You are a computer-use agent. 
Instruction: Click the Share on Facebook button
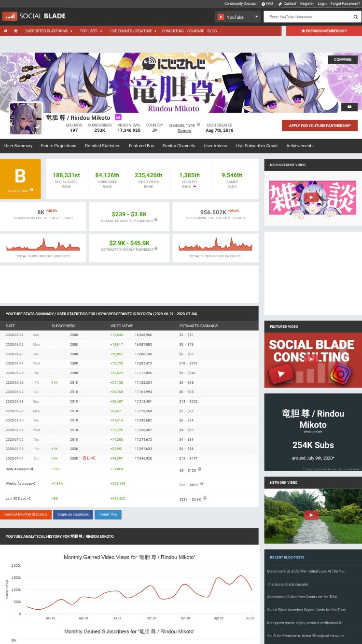(x=73, y=515)
